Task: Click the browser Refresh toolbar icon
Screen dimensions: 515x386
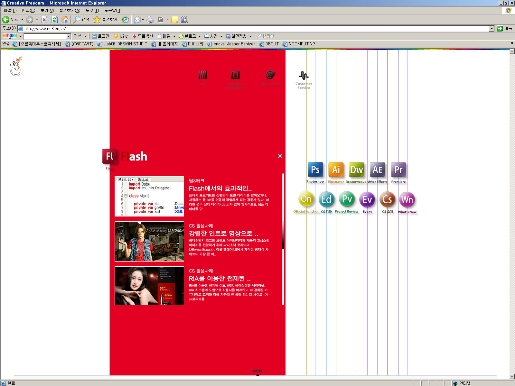Action: pyautogui.click(x=55, y=20)
